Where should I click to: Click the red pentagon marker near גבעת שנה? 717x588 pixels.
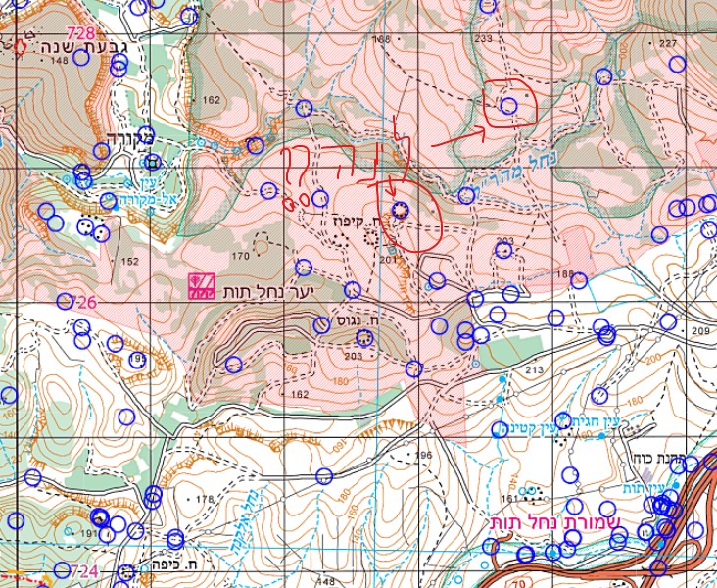20,46
